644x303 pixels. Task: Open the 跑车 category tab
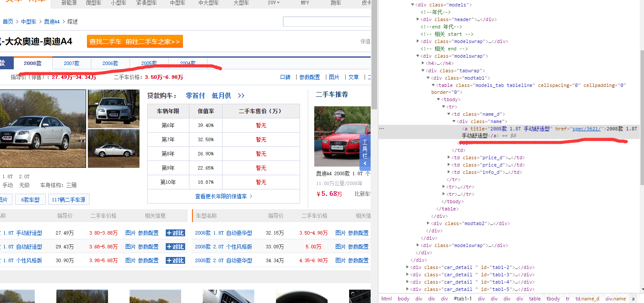336,3
